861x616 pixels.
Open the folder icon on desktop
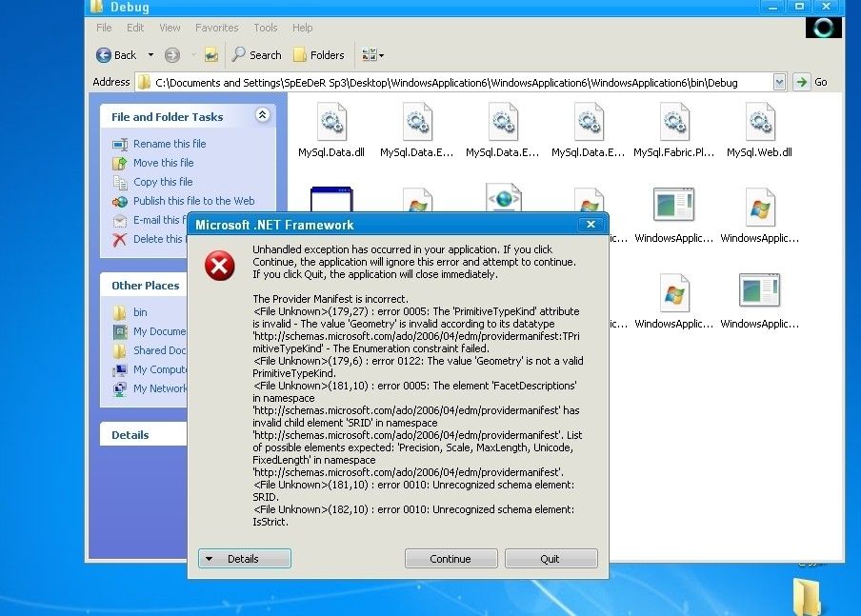point(809,595)
